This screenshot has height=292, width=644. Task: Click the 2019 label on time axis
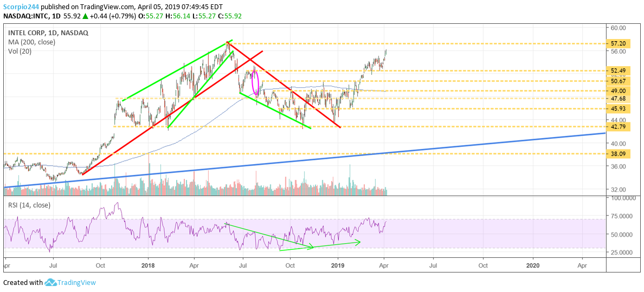338,265
